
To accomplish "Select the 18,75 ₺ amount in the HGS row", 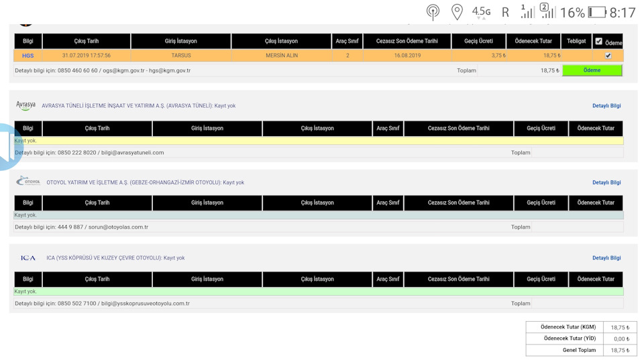I will 533,56.
